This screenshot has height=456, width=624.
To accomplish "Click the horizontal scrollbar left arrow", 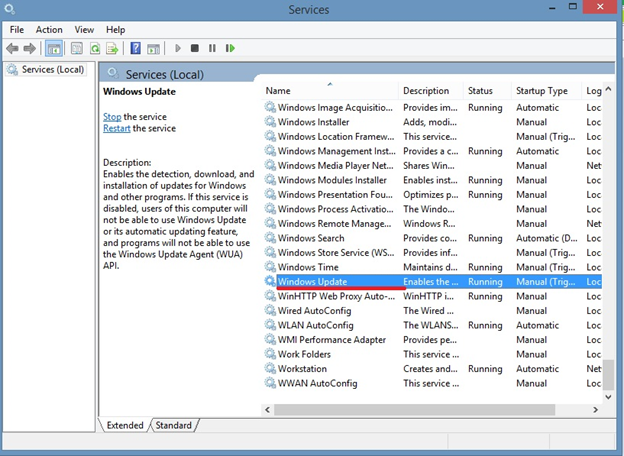I will click(x=267, y=410).
